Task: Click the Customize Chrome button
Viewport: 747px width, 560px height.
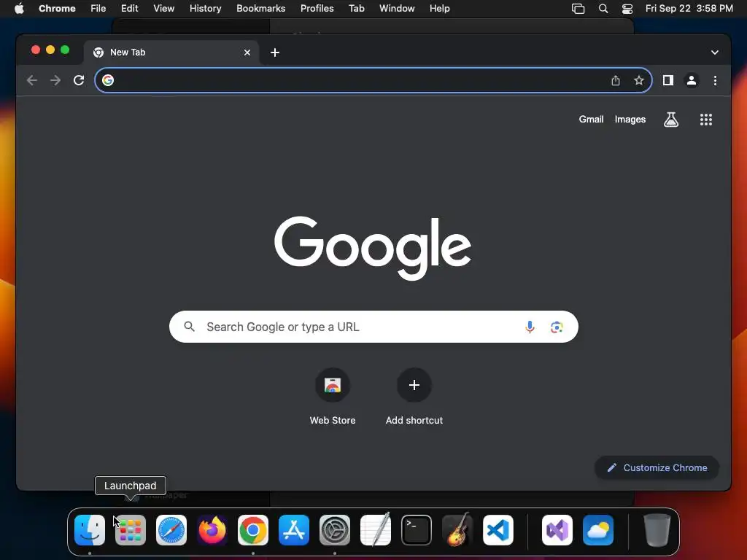Action: click(657, 467)
